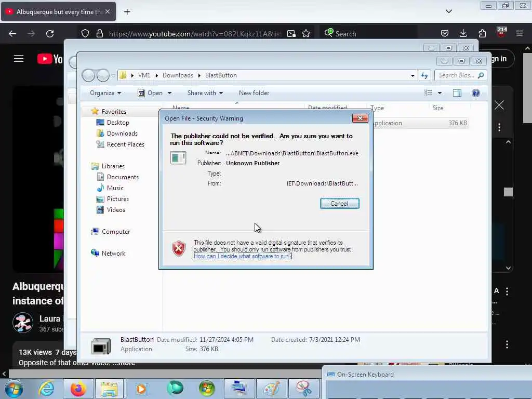
Task: Select Favorites in the navigation pane
Action: (x=114, y=112)
